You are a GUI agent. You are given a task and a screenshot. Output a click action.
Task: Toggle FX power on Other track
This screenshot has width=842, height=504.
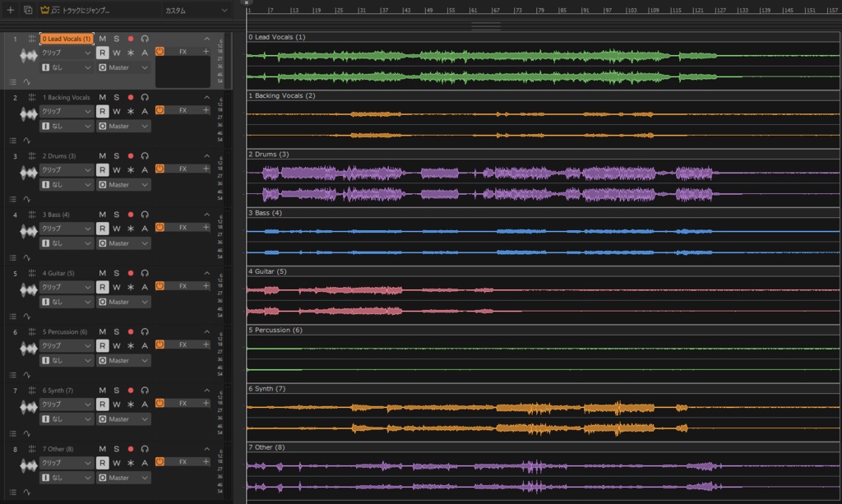click(x=160, y=461)
